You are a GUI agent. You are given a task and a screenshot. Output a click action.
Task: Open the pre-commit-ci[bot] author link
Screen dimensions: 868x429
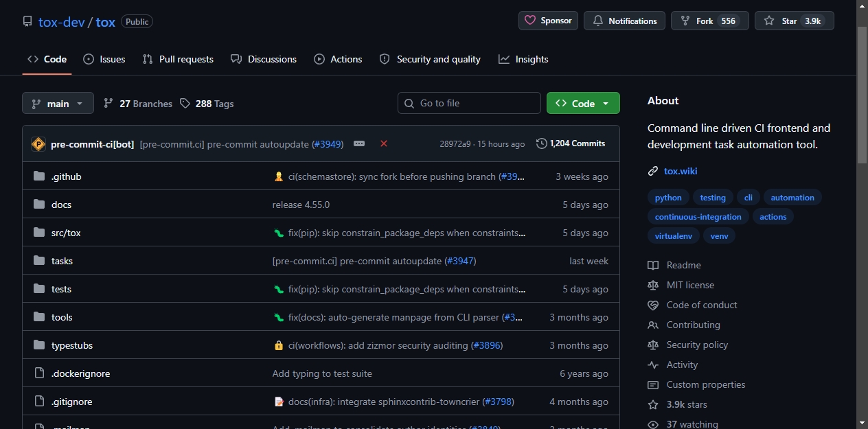[92, 144]
